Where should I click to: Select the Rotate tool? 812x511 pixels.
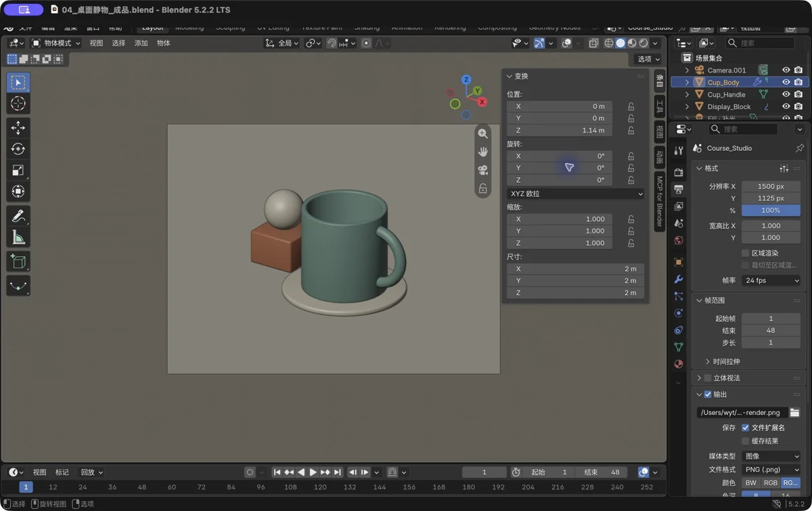tap(18, 149)
